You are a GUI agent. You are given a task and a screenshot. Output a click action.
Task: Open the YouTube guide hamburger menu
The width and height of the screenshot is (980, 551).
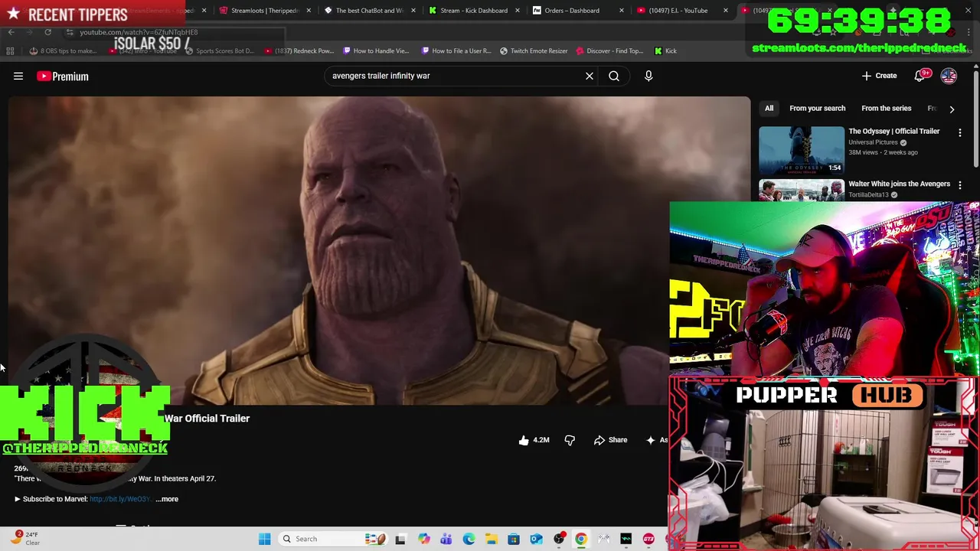pyautogui.click(x=18, y=76)
